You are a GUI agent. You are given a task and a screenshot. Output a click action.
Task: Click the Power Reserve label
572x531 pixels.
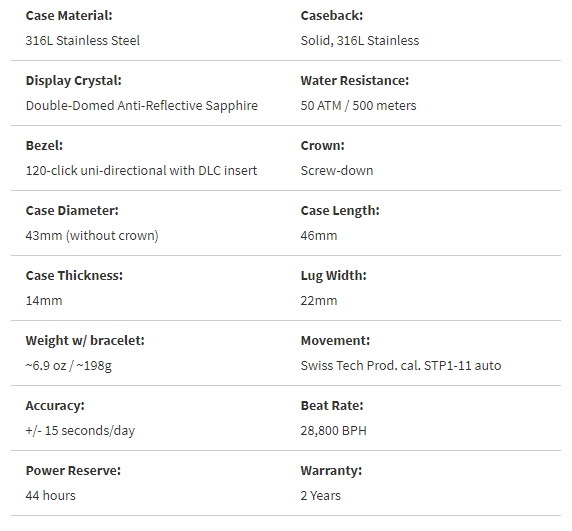[73, 470]
